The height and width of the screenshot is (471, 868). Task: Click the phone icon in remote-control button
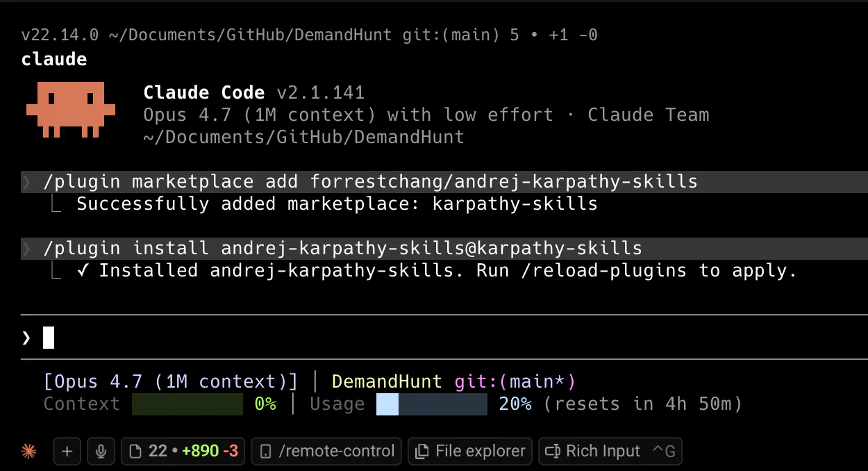265,452
